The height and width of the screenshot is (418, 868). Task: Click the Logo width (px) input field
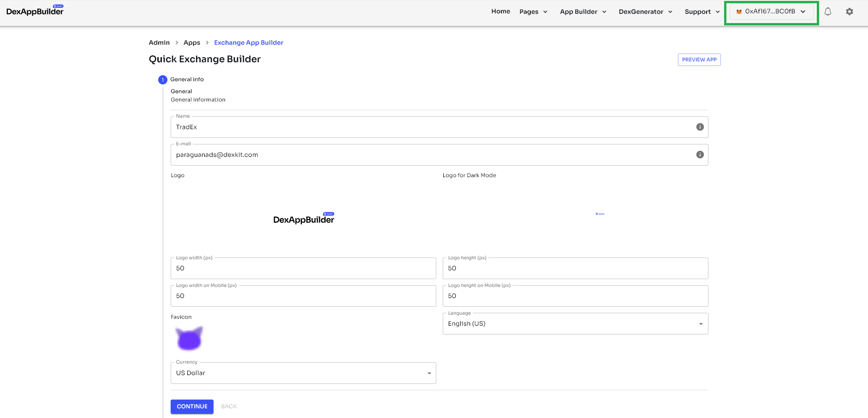coord(303,268)
